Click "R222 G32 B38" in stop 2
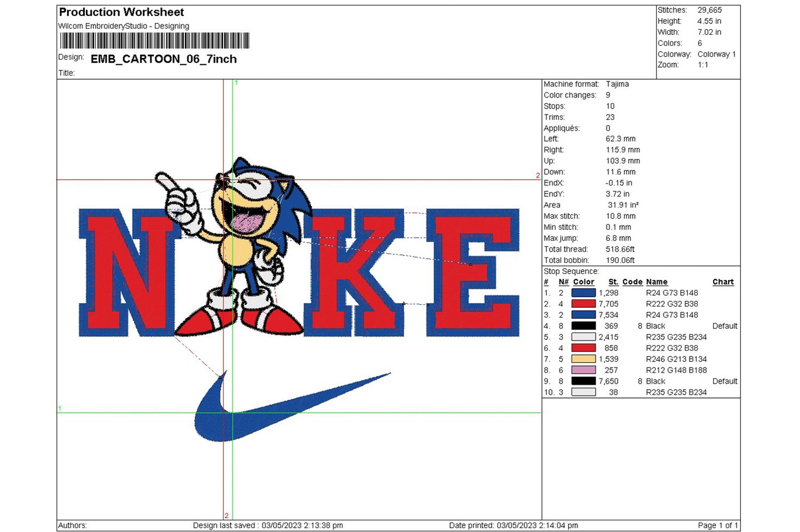800x532 pixels. point(672,304)
